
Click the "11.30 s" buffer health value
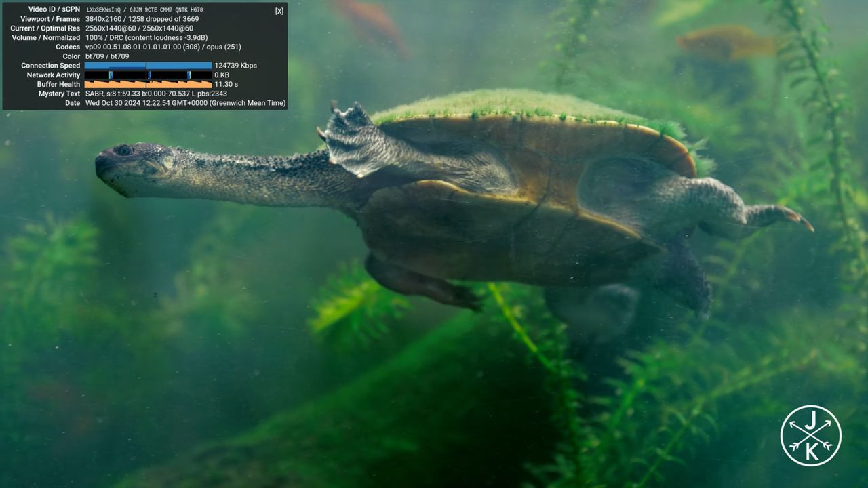tap(226, 85)
